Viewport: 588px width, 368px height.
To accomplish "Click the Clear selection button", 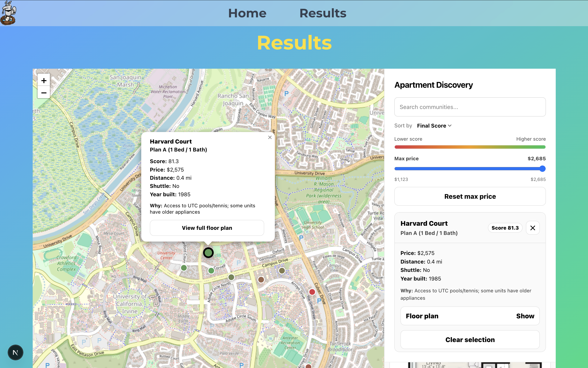I will click(470, 340).
